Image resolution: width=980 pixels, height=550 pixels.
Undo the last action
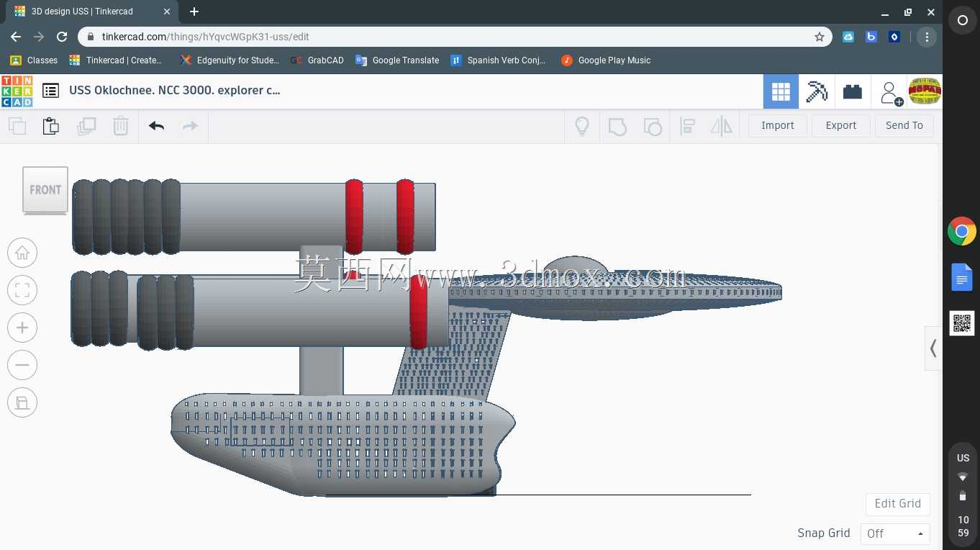point(156,126)
